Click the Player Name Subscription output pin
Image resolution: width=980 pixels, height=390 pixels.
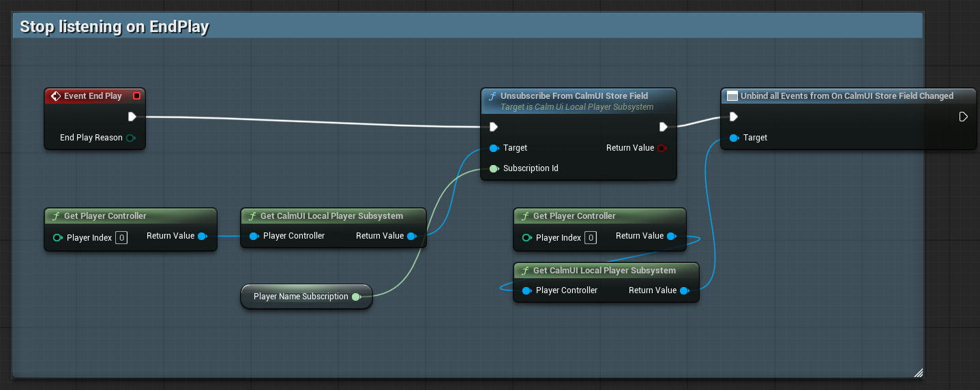[356, 297]
